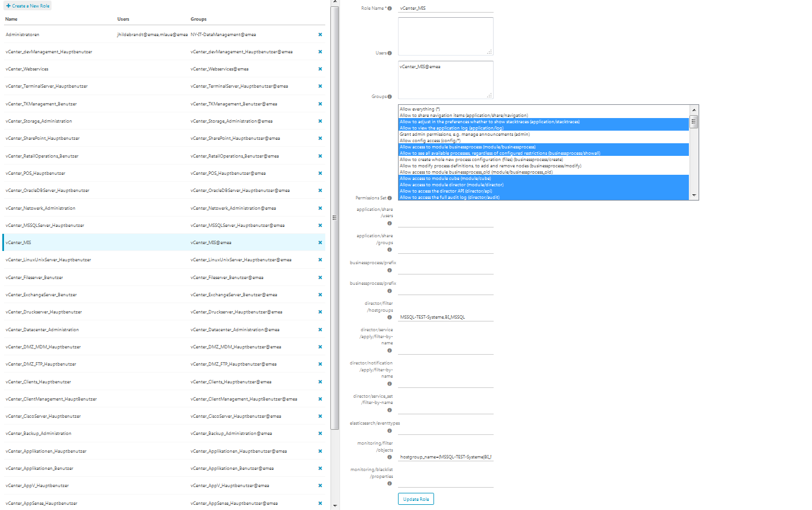Delete vCenter_Storage_Administration role via x icon
This screenshot has height=510, width=812.
(x=320, y=121)
